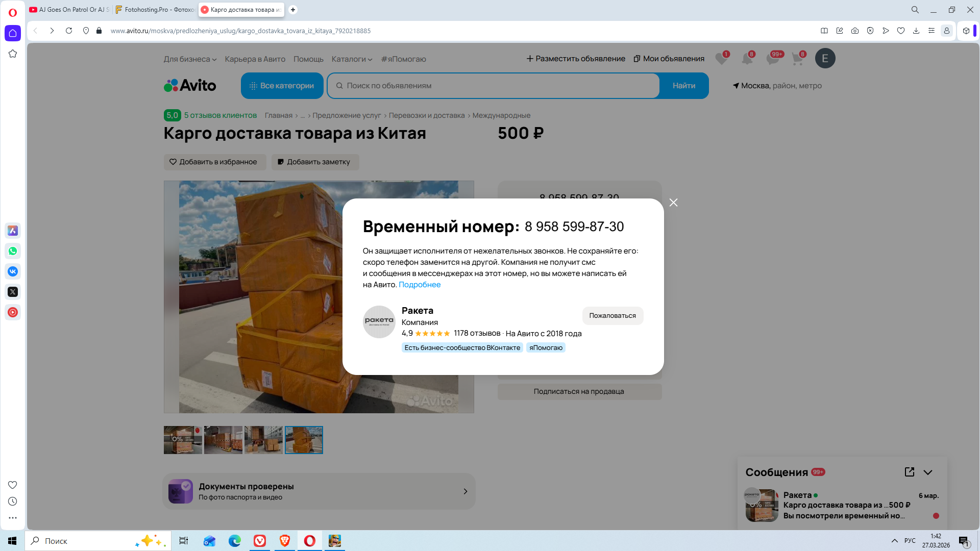The width and height of the screenshot is (980, 551).
Task: Select the first photo thumbnail
Action: click(x=183, y=440)
